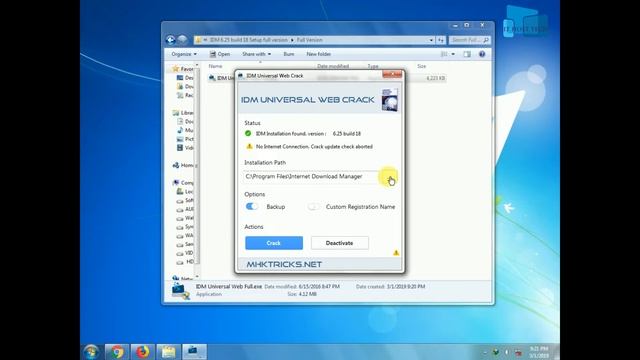The image size is (640, 360).
Task: Toggle the Backup switch off
Action: click(252, 207)
